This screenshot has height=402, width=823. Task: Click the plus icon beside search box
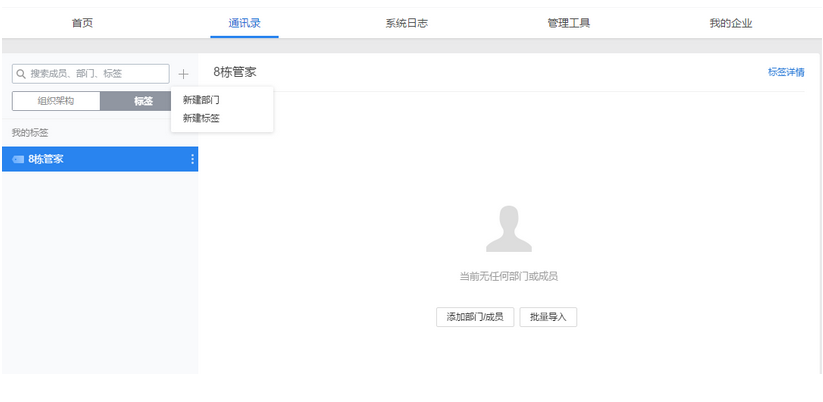point(183,74)
